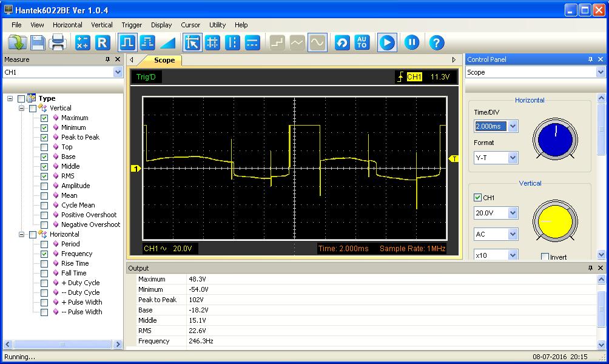
Task: Open the Scope selector dropdown in Control Panel
Action: (x=601, y=72)
